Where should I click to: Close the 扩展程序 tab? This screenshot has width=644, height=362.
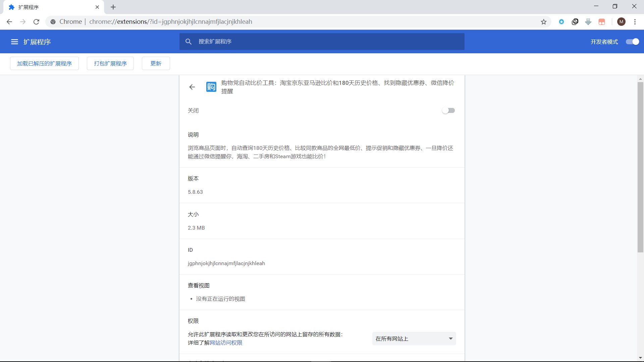(x=97, y=7)
